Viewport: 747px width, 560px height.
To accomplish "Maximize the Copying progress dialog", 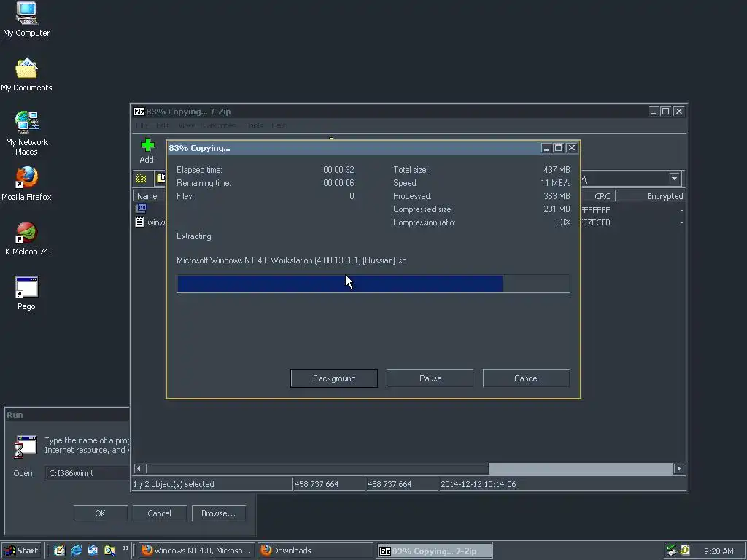I will [x=558, y=148].
